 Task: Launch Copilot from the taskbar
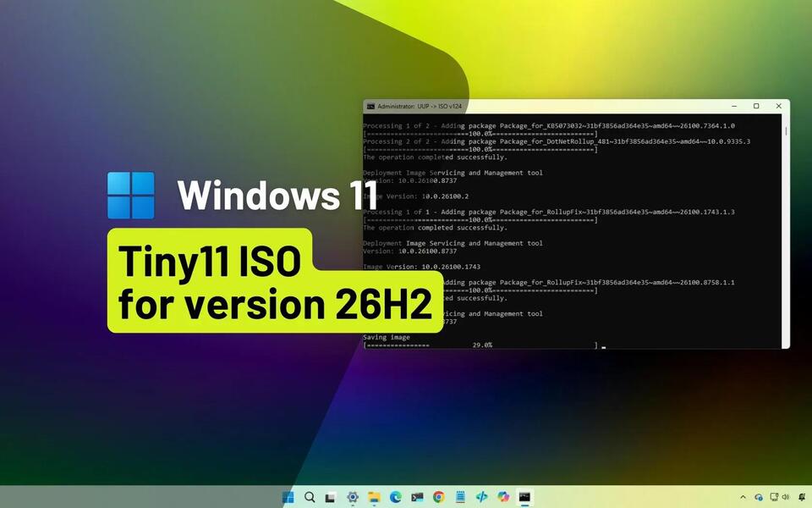tap(503, 497)
